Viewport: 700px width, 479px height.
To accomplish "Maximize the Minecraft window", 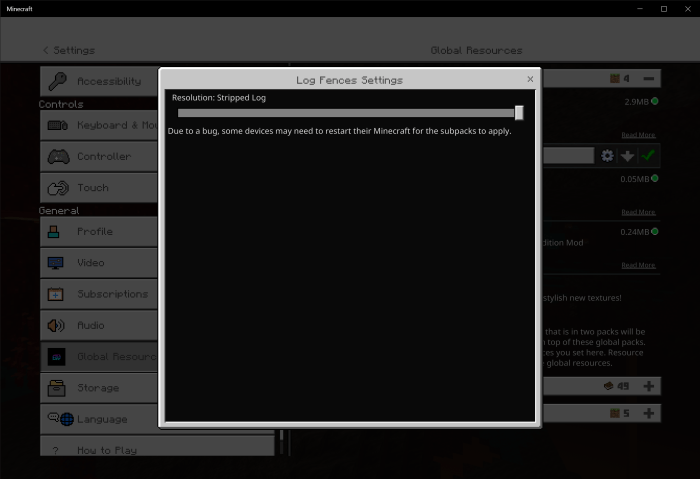I will point(664,8).
